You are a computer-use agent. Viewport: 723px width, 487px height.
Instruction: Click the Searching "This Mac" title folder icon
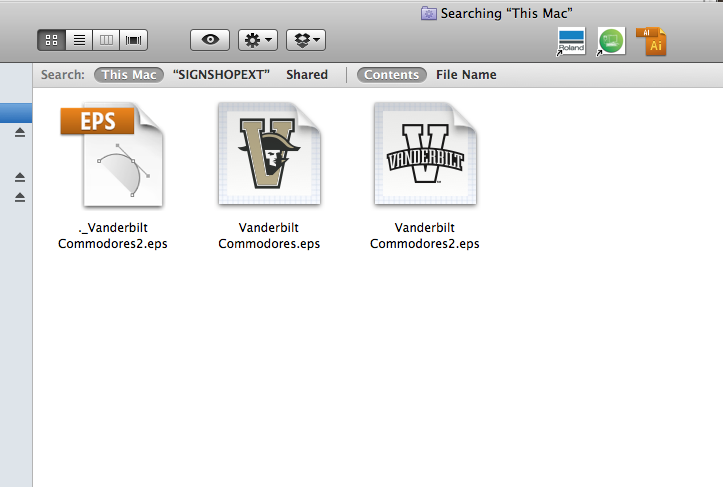tap(428, 13)
